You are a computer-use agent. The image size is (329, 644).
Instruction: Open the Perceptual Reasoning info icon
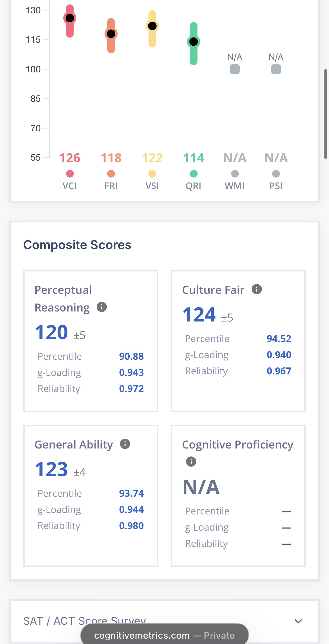click(x=102, y=307)
